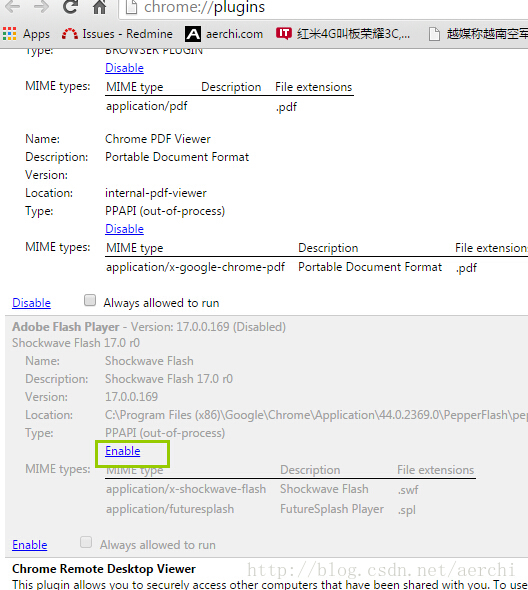Open the 越媒称越南空军 bookmark

[x=478, y=34]
